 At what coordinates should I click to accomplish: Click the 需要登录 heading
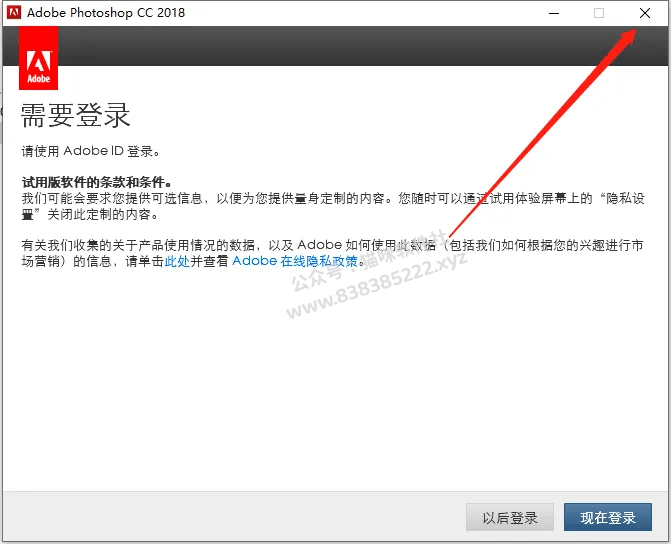tap(75, 115)
